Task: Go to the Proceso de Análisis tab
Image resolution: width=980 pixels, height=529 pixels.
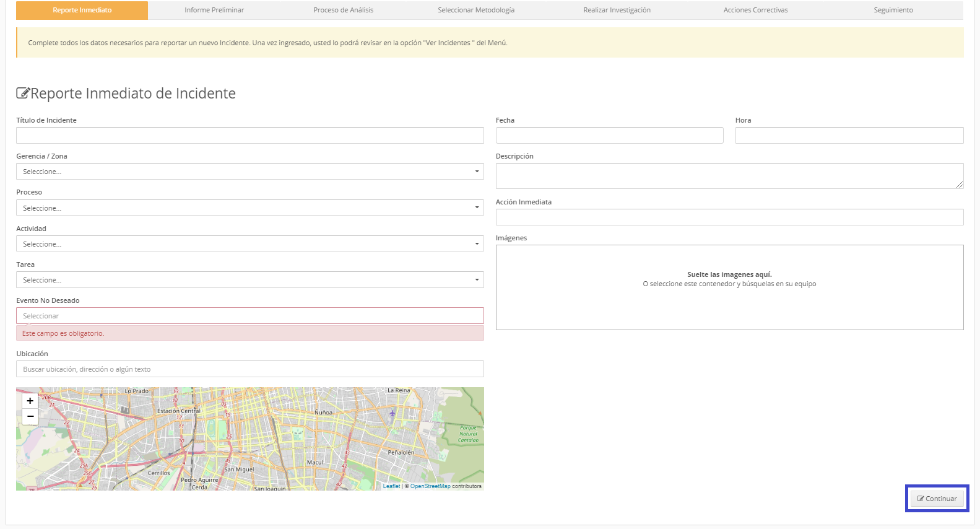Action: (x=344, y=10)
